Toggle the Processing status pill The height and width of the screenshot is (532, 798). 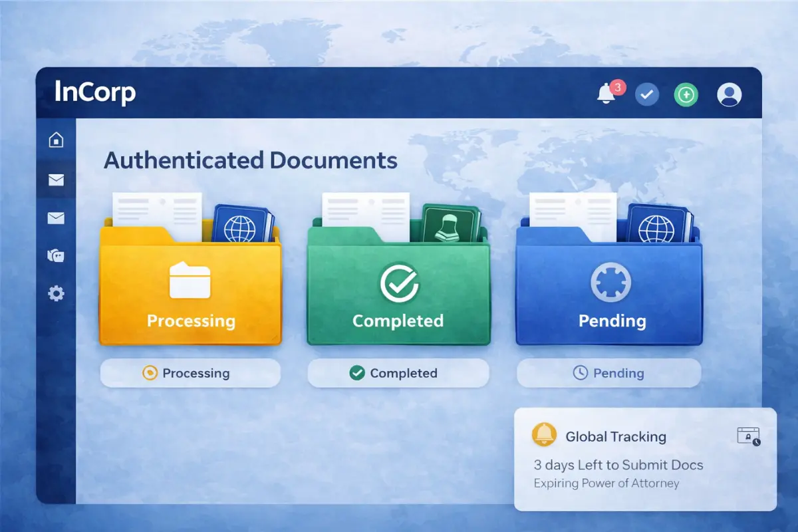point(190,373)
